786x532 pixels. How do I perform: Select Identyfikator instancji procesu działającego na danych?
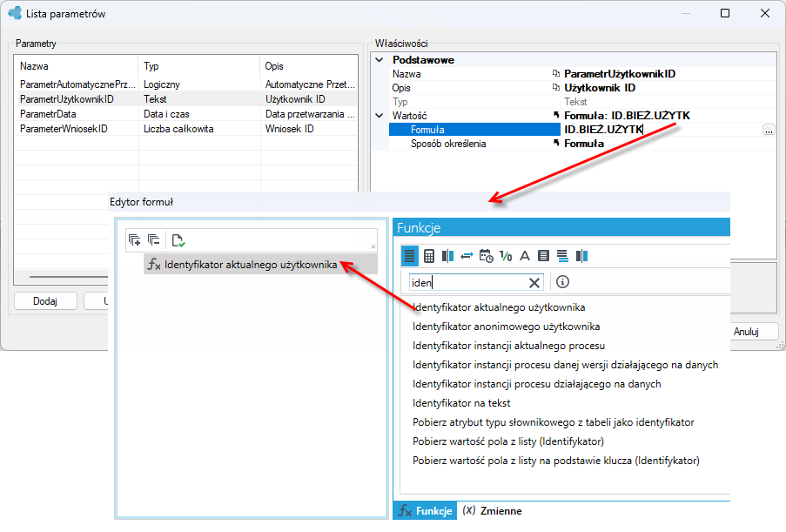[x=536, y=384]
